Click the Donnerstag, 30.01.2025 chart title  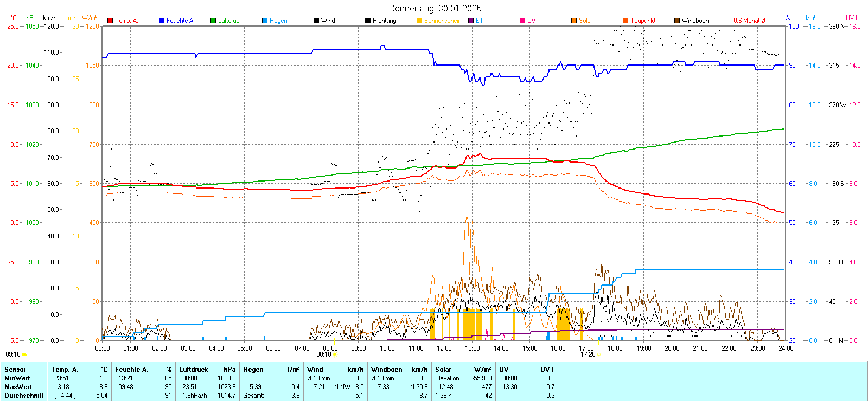435,8
